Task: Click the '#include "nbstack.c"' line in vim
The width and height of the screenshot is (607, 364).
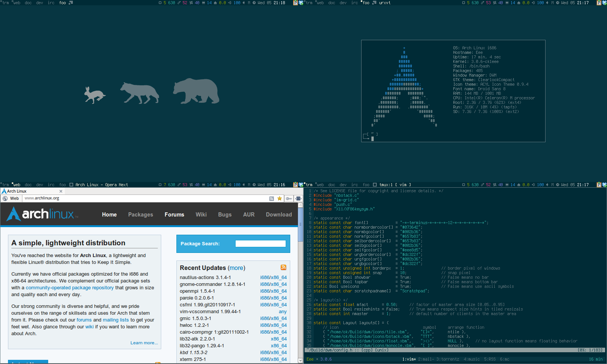Action: tap(336, 196)
